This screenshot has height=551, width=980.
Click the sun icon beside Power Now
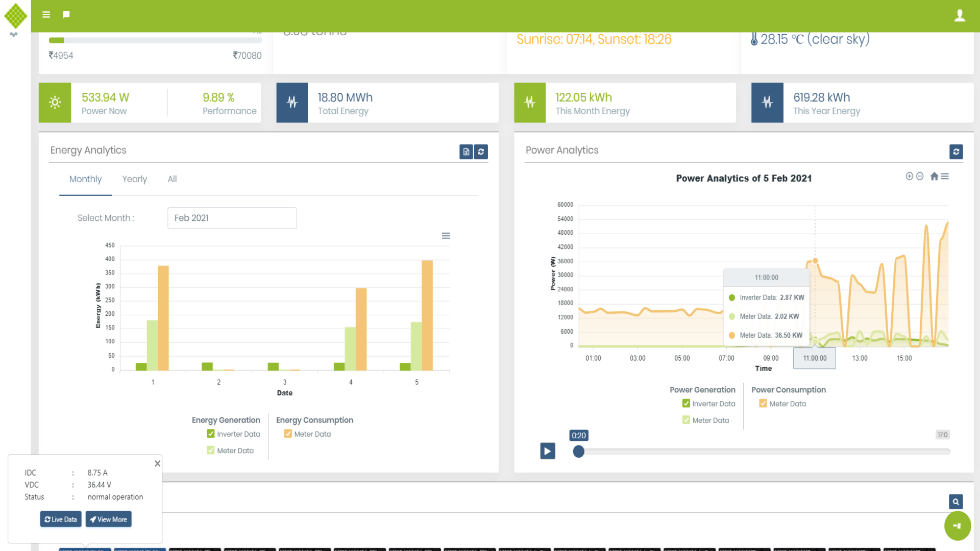pyautogui.click(x=55, y=103)
